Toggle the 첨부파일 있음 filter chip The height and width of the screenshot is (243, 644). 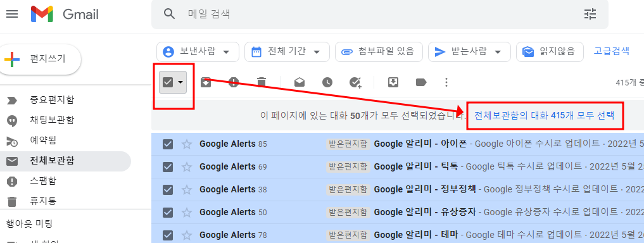coord(379,52)
